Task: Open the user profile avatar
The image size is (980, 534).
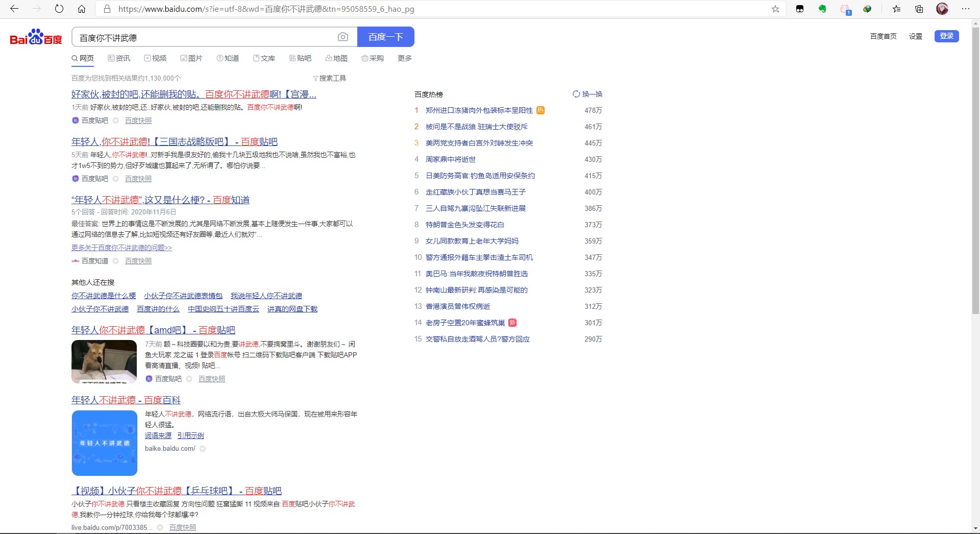Action: 942,9
